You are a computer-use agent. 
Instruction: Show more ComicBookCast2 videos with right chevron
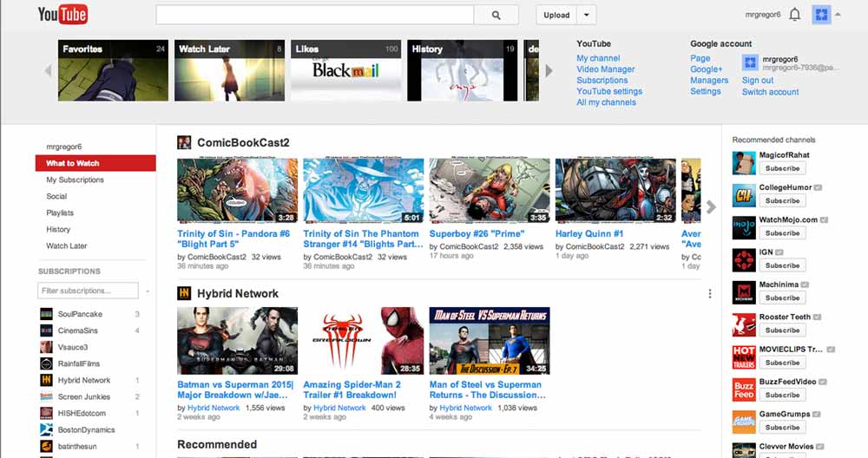pyautogui.click(x=711, y=207)
